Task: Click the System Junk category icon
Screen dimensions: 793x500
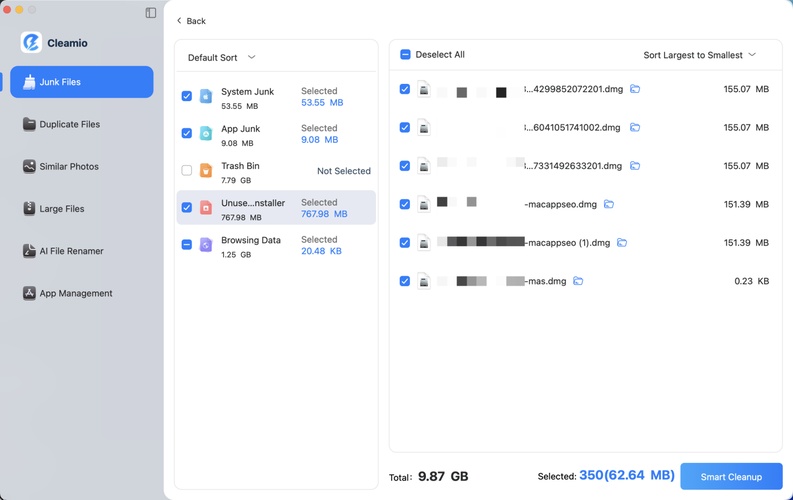Action: click(206, 96)
